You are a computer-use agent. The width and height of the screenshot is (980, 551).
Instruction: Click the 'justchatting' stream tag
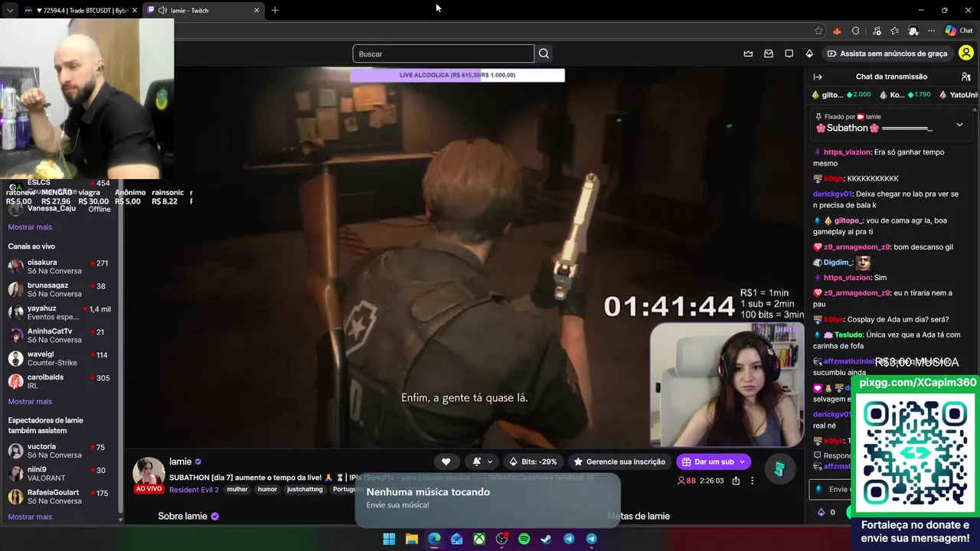[305, 490]
